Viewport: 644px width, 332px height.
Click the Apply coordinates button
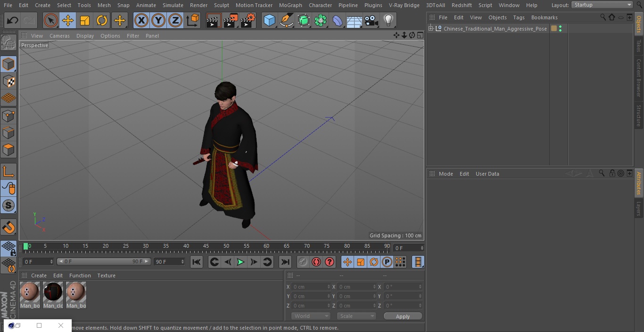(403, 316)
